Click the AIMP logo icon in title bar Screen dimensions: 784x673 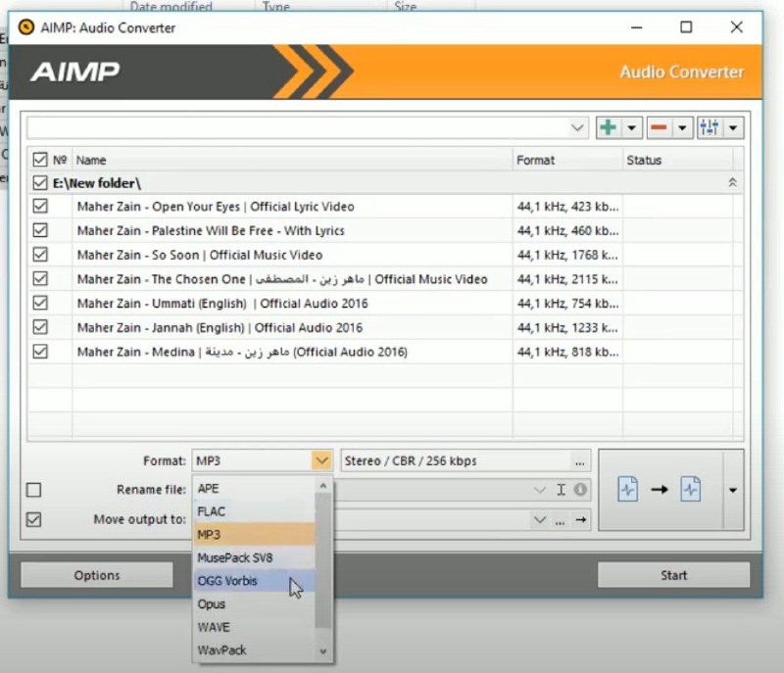point(26,27)
